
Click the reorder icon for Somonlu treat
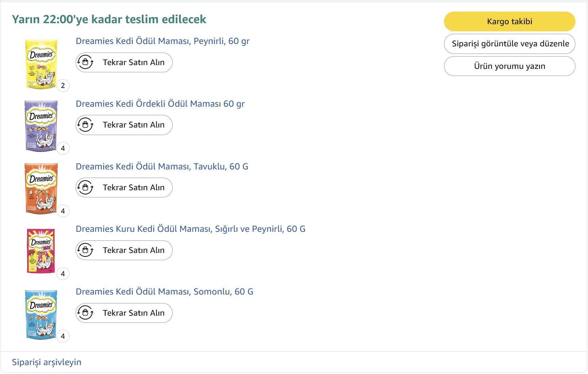85,313
